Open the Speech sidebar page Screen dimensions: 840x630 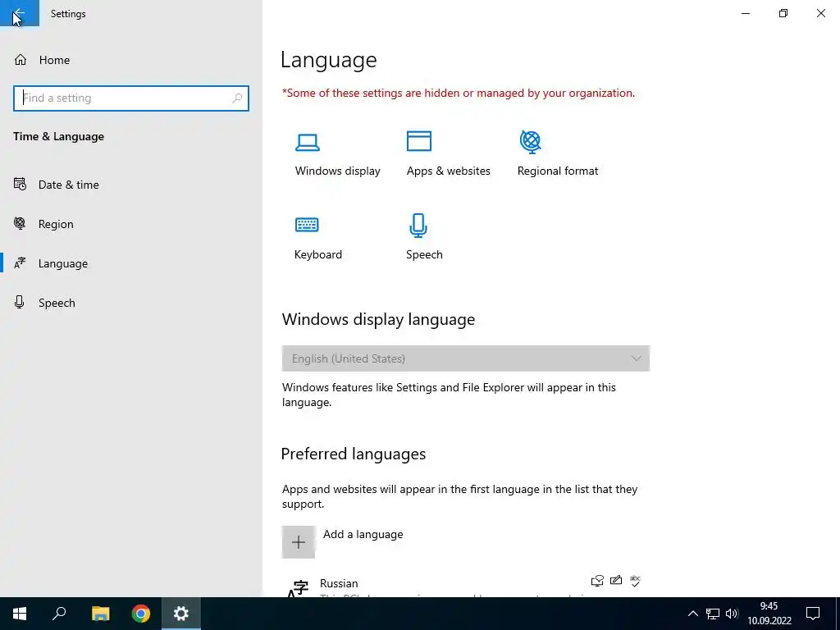[57, 303]
